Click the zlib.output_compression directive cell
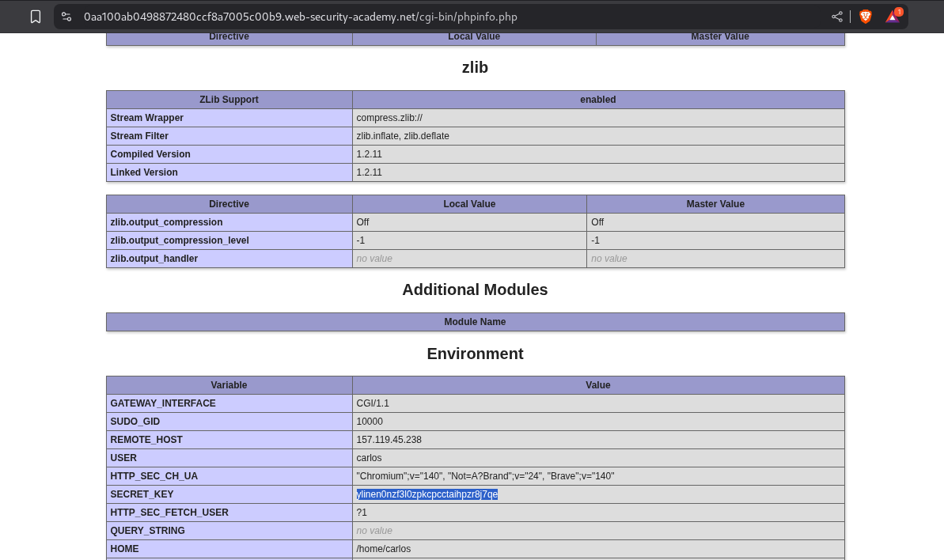Screen dimensions: 944x560 click(x=167, y=222)
